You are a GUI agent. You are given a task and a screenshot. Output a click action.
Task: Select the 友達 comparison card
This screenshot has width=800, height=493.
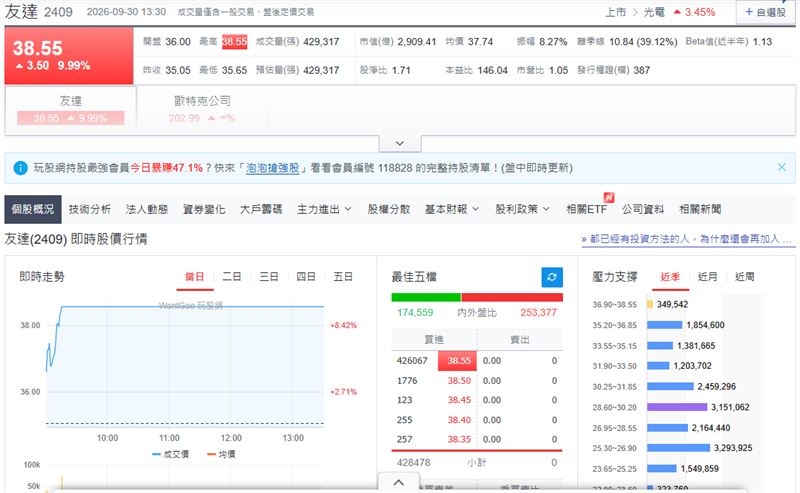click(70, 109)
